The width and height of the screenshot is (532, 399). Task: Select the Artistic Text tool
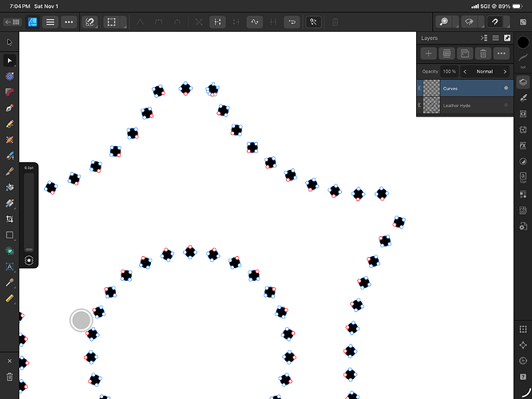coord(10,267)
